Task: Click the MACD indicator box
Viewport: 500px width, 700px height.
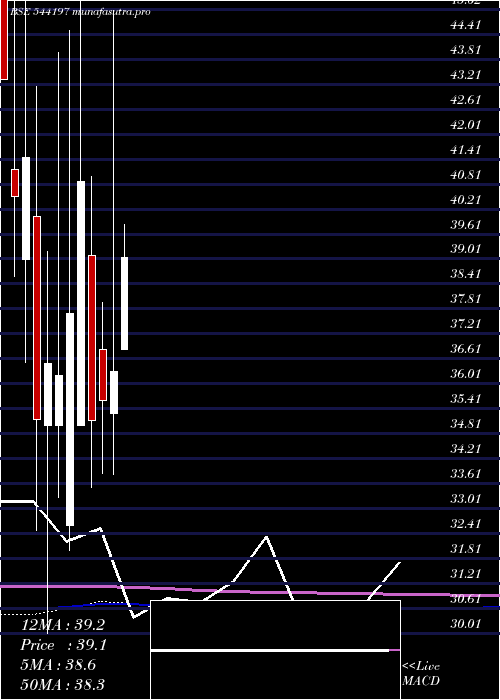Action: click(275, 650)
